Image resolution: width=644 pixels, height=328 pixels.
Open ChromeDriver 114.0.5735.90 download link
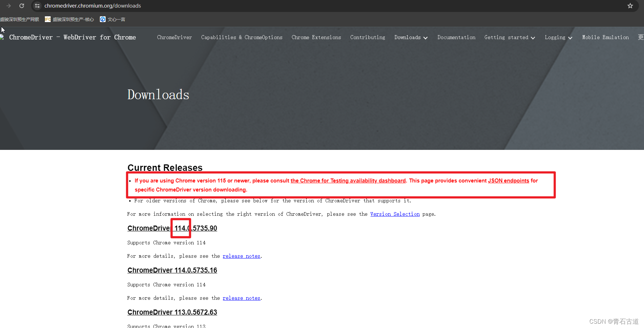[x=172, y=228]
